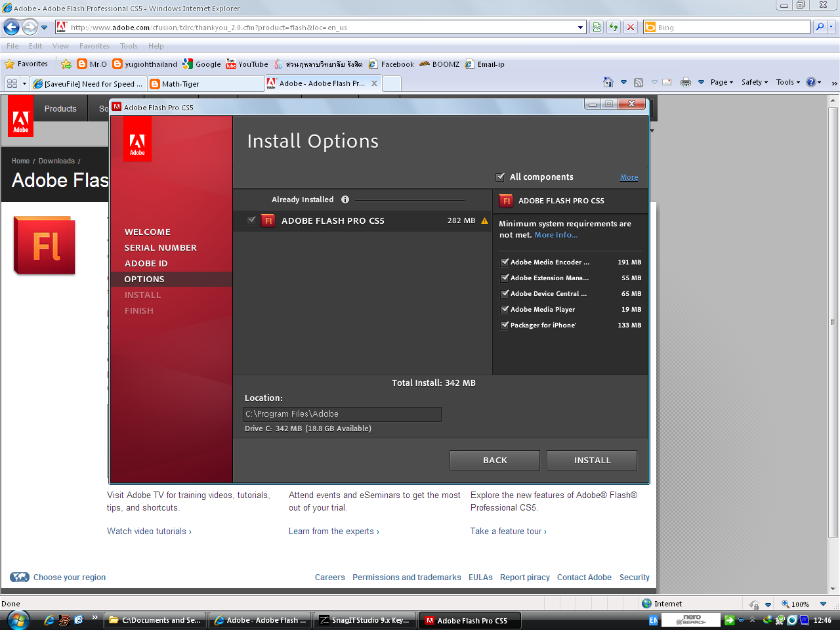Click the More Info link
The width and height of the screenshot is (840, 630).
[556, 235]
